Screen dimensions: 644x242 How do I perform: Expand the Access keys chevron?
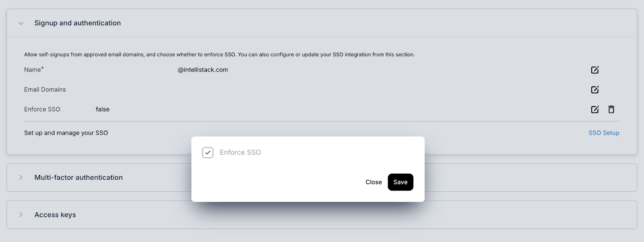coord(21,215)
